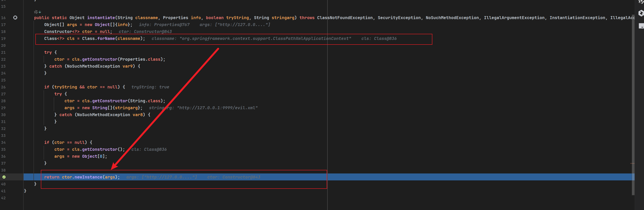The width and height of the screenshot is (644, 210).
Task: Click line number 26 in the gutter
Action: pos(3,87)
